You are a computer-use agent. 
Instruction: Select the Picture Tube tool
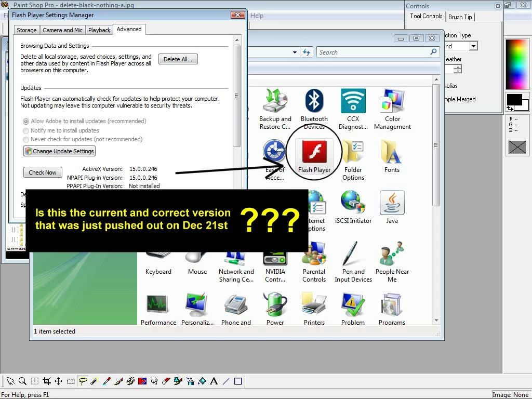coord(178,381)
